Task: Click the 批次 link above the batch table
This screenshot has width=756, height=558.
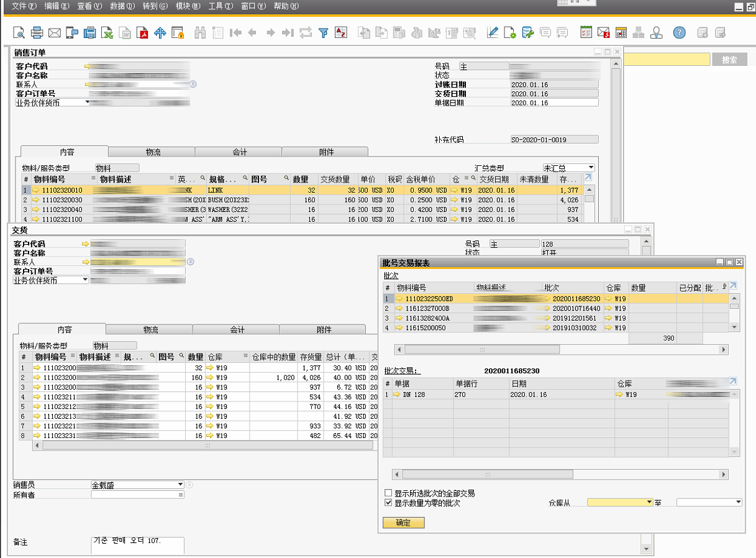Action: pyautogui.click(x=391, y=275)
